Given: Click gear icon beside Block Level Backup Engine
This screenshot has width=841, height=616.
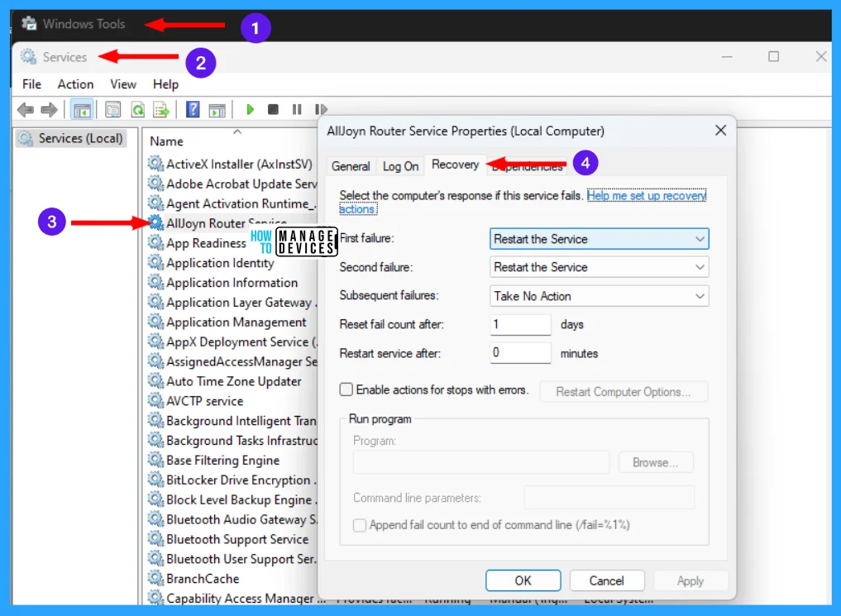Looking at the screenshot, I should pyautogui.click(x=155, y=499).
